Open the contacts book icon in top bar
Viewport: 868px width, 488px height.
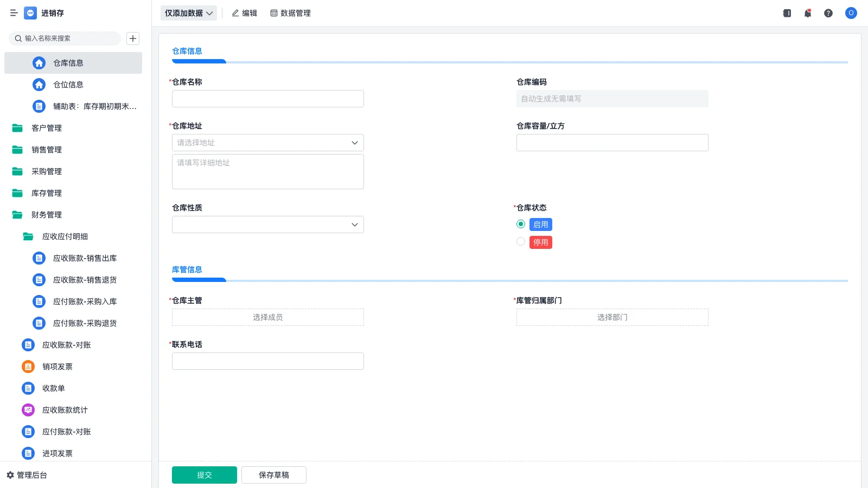787,13
